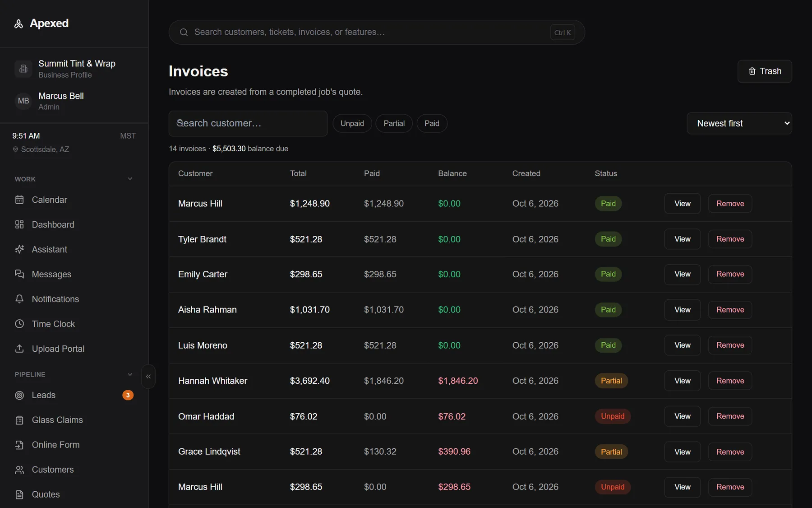Open the Notifications bell icon

pyautogui.click(x=19, y=299)
